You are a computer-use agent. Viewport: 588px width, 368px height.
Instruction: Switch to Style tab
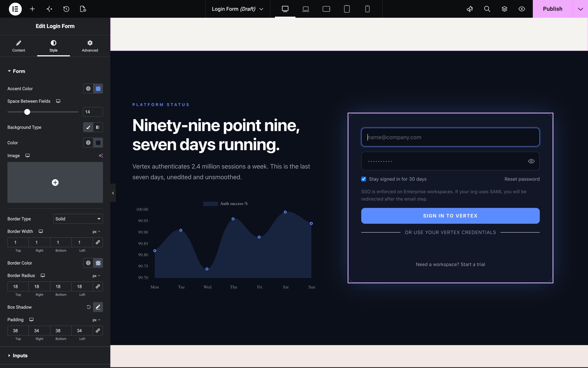coord(54,46)
